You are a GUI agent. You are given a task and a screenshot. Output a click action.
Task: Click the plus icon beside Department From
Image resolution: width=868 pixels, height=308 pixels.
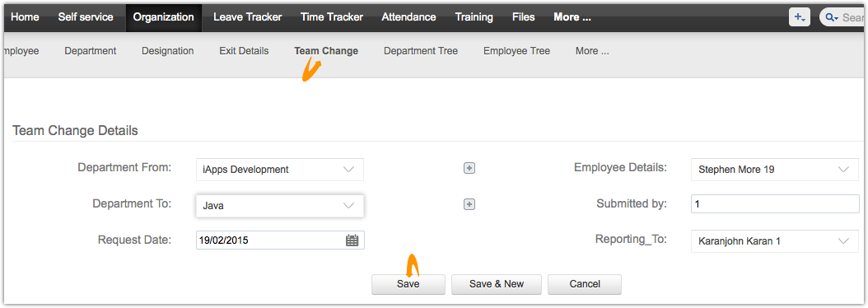tap(469, 169)
